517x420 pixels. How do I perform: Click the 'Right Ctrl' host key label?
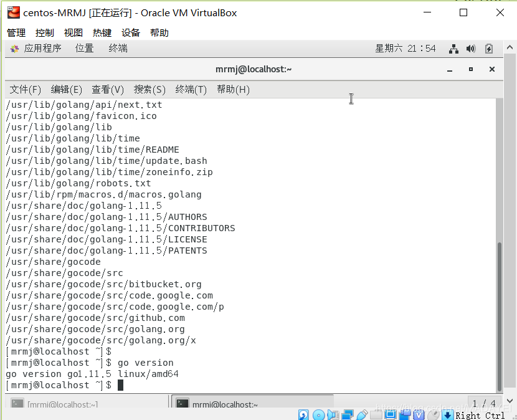(x=480, y=416)
